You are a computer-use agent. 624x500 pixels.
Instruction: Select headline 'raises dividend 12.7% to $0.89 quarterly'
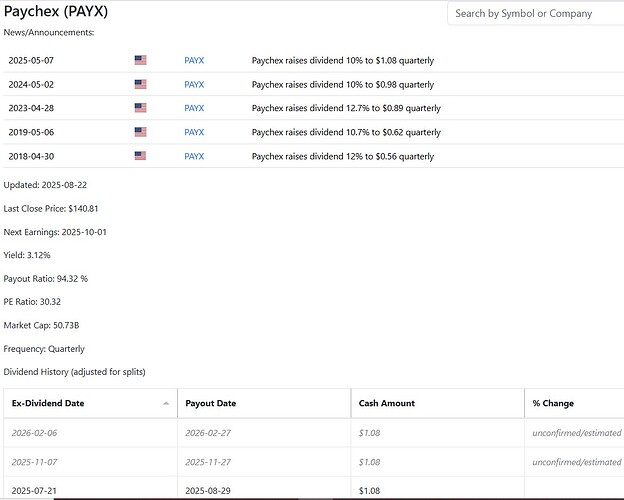[363, 108]
